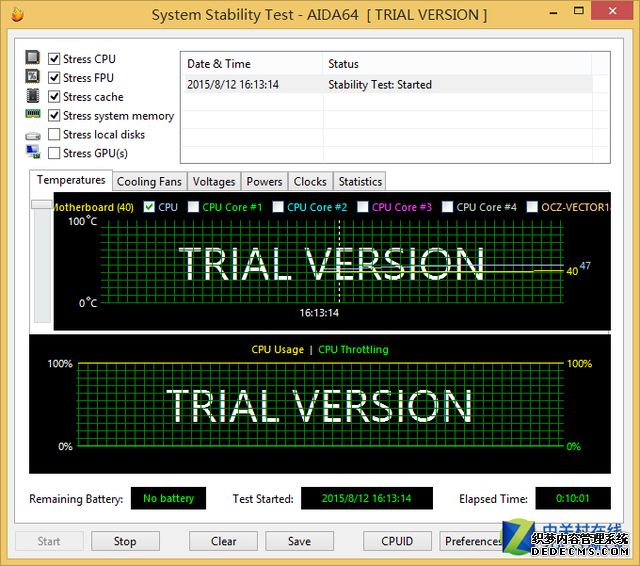Enable Stress GPU(s) checkbox
Screen dimensions: 640x566
[54, 153]
